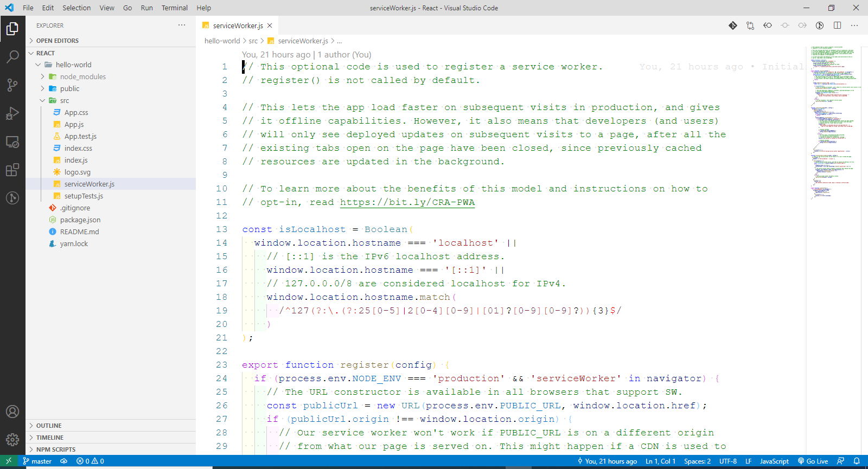The image size is (868, 469).
Task: Open the Search view
Action: [x=12, y=56]
